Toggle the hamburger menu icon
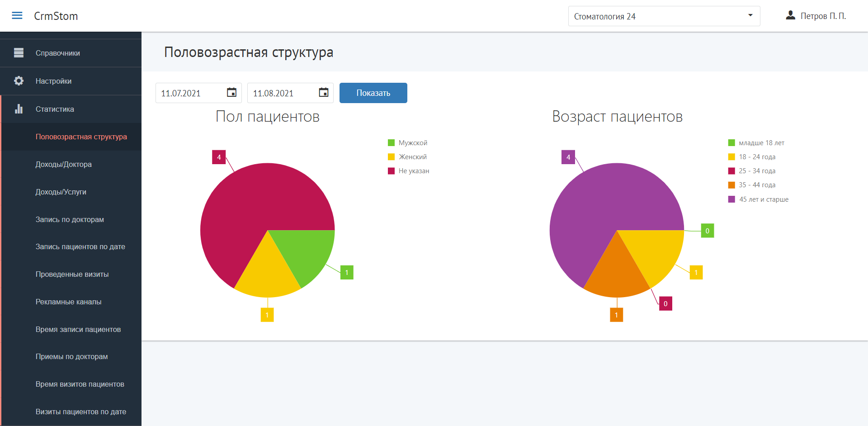The image size is (868, 426). click(17, 16)
